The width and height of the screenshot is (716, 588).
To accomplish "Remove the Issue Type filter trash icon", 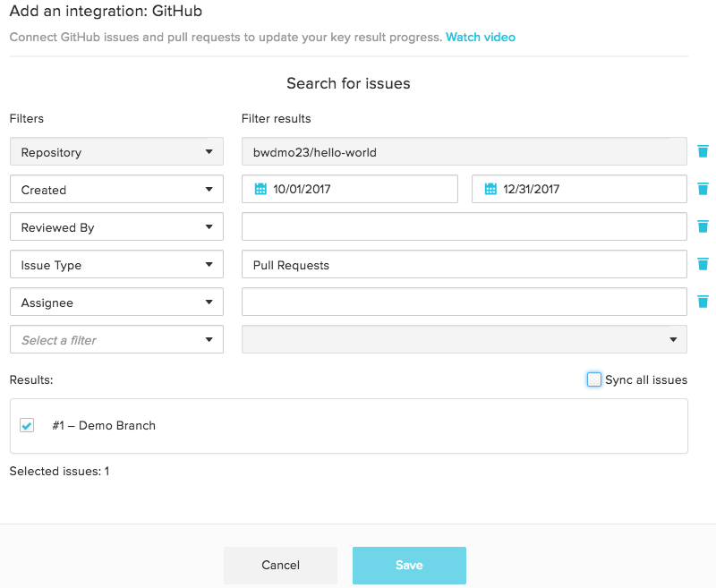I will [703, 264].
